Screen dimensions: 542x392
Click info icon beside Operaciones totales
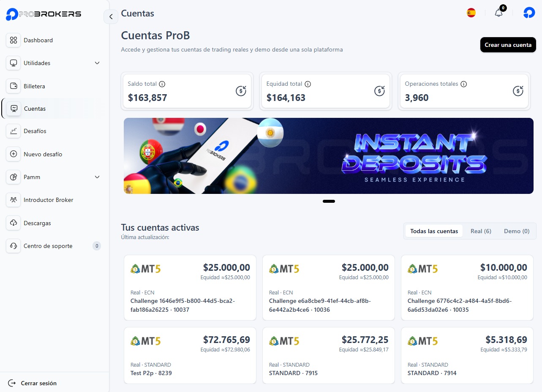pyautogui.click(x=463, y=84)
